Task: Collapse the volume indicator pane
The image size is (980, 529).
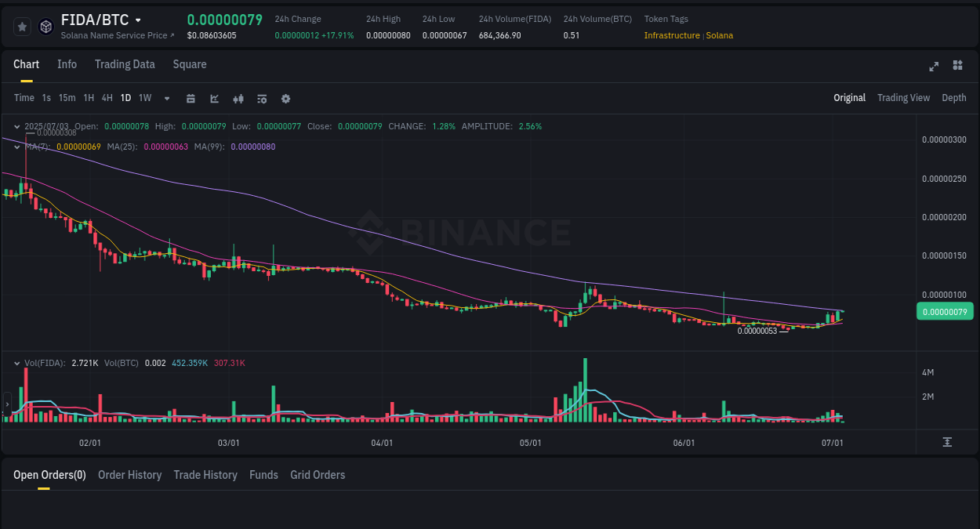Action: [16, 362]
